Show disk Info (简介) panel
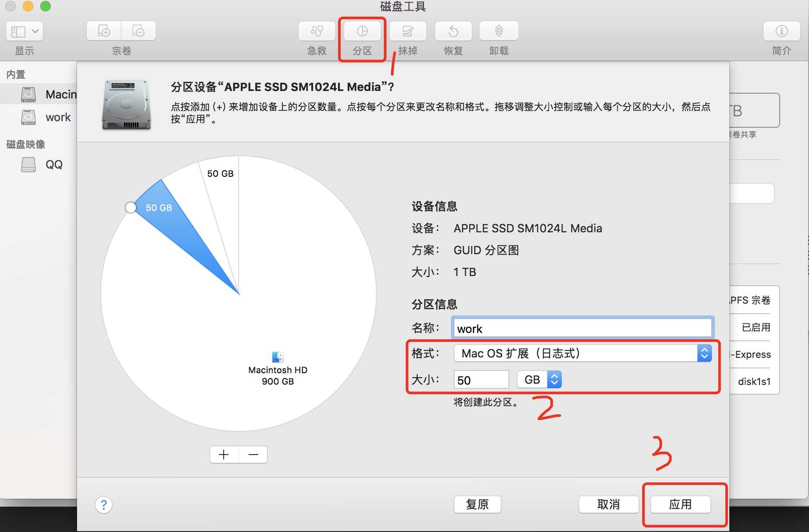809x532 pixels. [782, 31]
